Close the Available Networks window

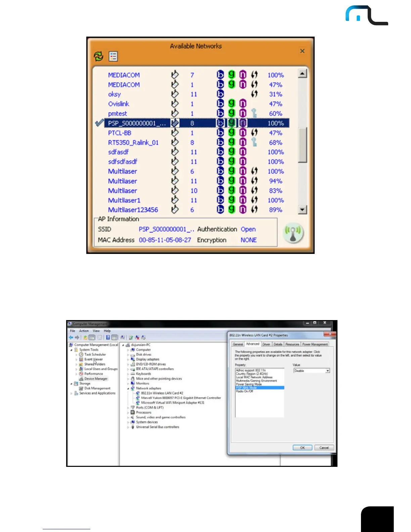302,51
